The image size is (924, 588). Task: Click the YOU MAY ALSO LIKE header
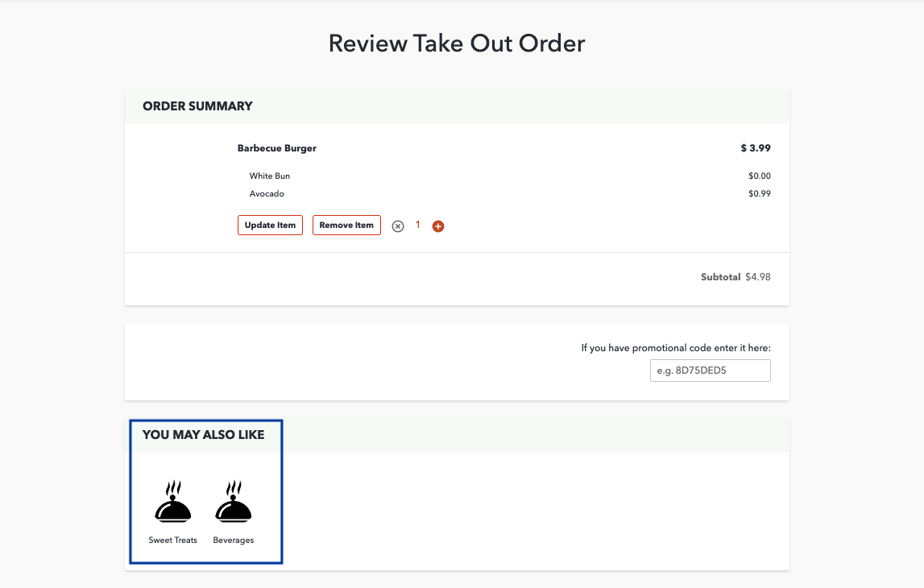pyautogui.click(x=203, y=435)
